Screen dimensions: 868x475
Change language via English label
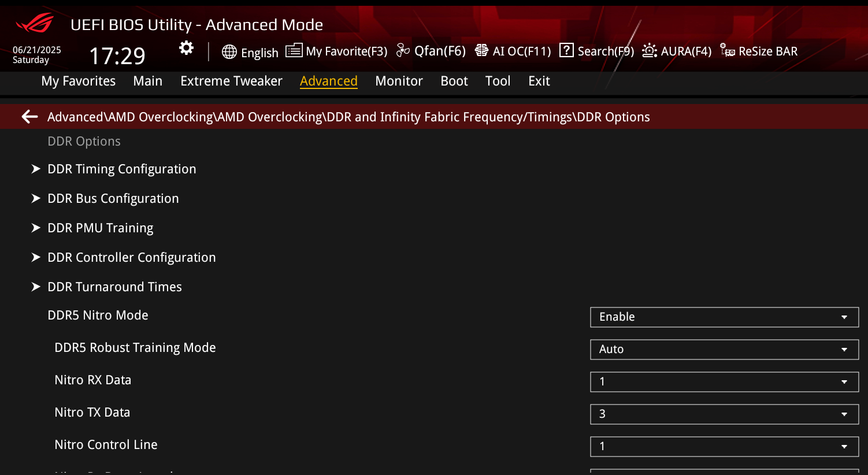[259, 53]
